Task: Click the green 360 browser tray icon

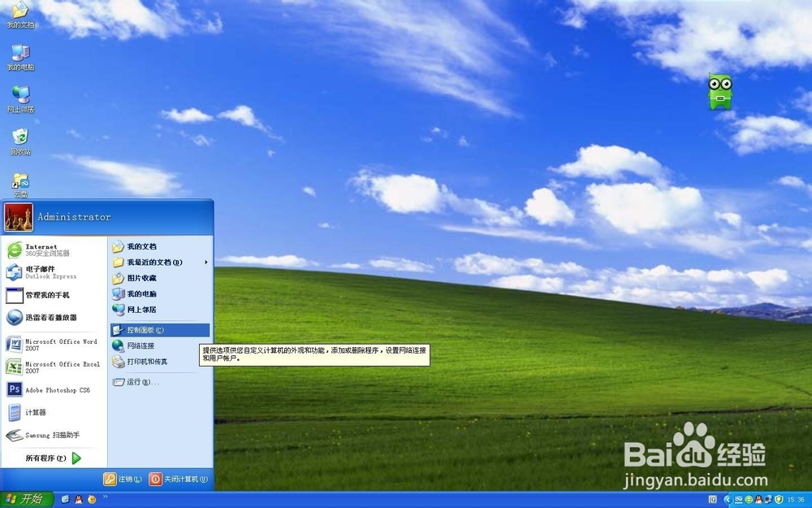Action: coord(749,499)
